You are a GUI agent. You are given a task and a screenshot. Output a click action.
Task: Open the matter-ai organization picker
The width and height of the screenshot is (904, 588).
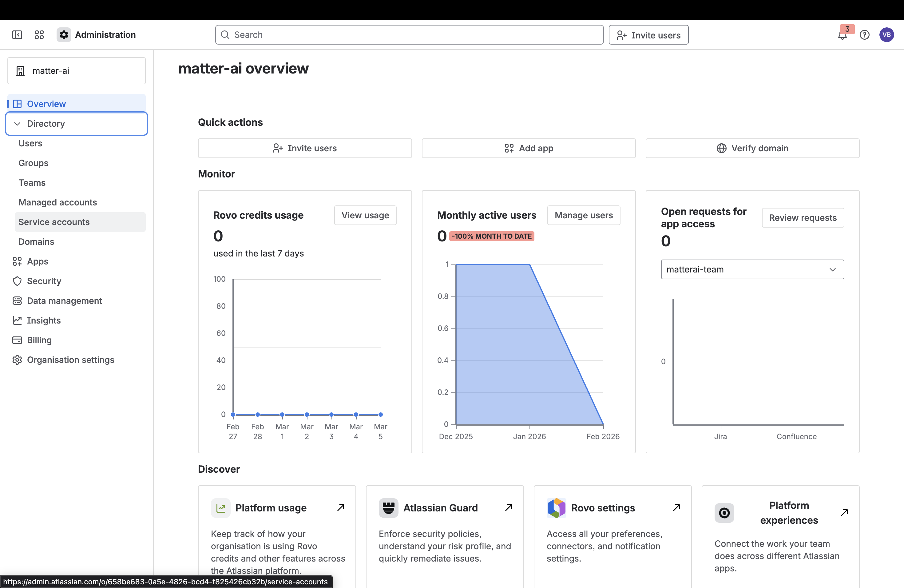point(76,71)
